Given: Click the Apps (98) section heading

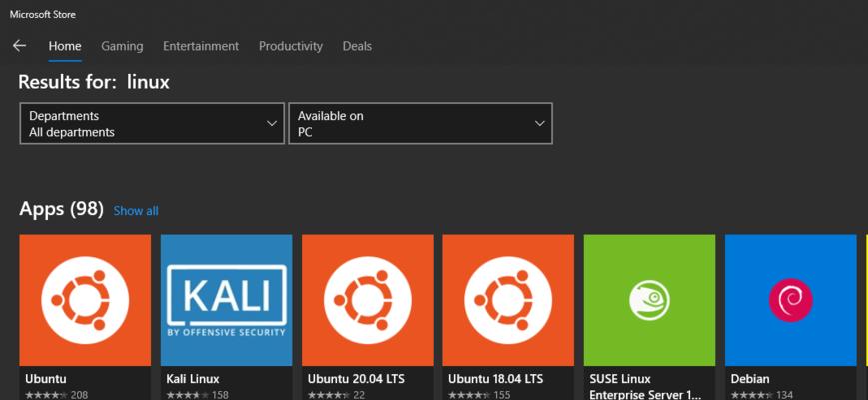Looking at the screenshot, I should pos(62,209).
